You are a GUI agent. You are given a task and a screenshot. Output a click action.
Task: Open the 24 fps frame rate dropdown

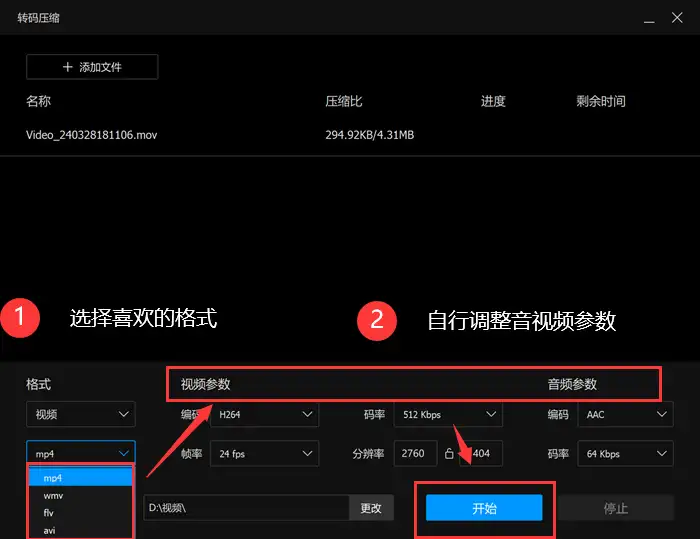coord(264,453)
